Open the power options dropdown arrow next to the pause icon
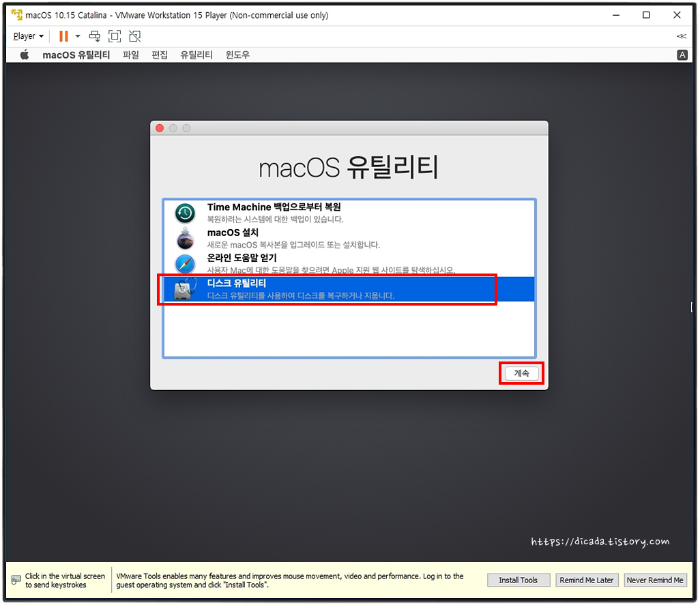The width and height of the screenshot is (700, 605). coord(78,36)
